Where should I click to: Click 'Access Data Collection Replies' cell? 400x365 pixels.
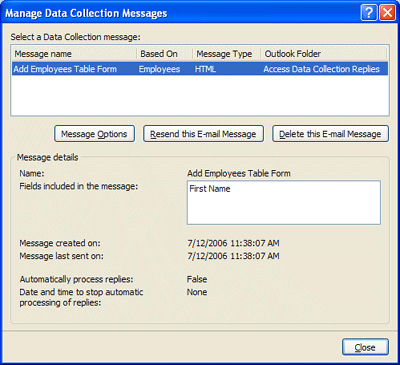coord(322,69)
